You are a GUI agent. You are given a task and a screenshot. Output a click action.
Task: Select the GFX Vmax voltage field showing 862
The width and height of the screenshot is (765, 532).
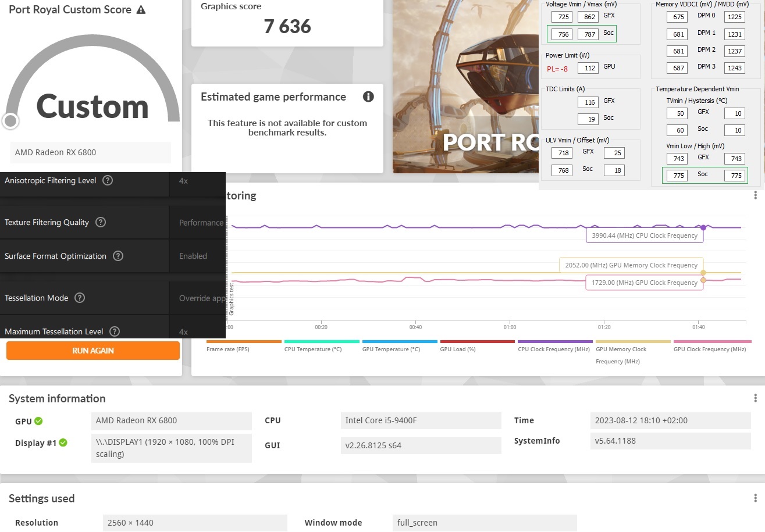click(588, 17)
